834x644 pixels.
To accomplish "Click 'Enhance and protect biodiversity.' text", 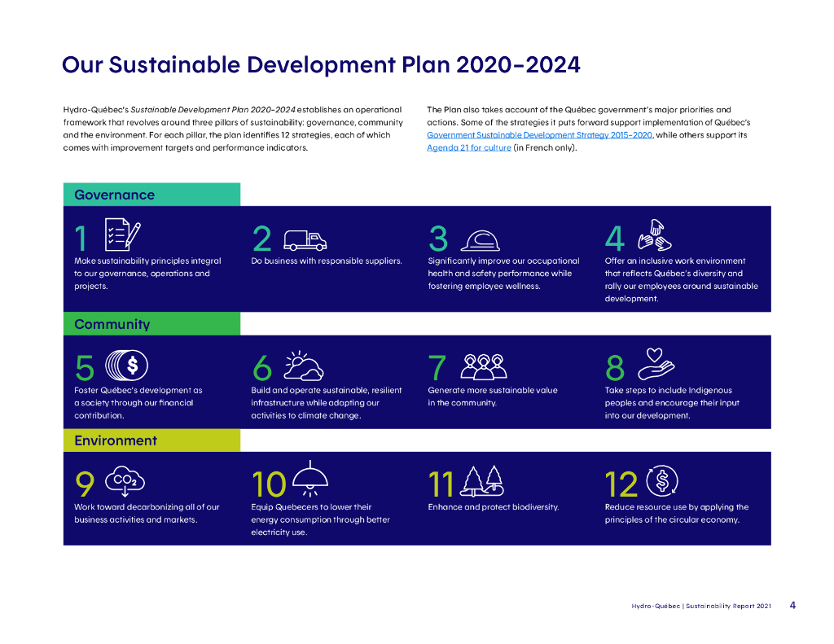I will [493, 506].
